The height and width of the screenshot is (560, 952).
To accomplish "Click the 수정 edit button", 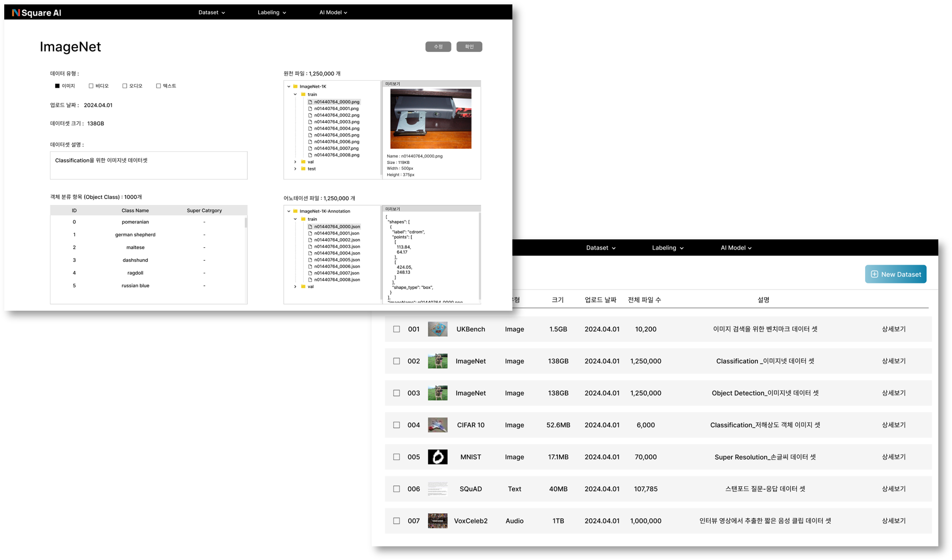I will (x=438, y=47).
